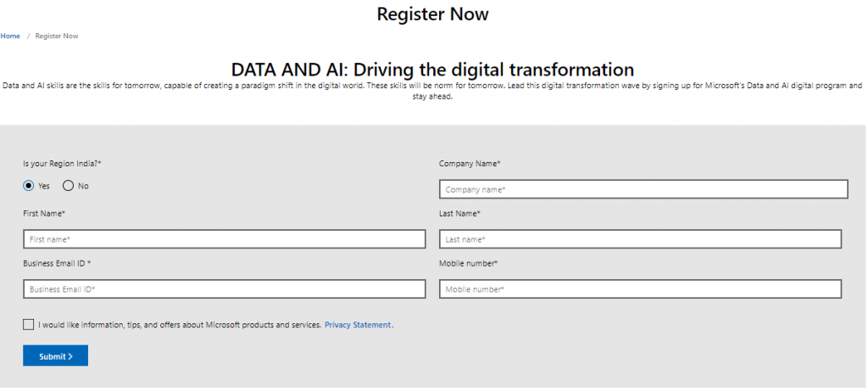Submit the registration form
The height and width of the screenshot is (392, 868).
pos(55,356)
